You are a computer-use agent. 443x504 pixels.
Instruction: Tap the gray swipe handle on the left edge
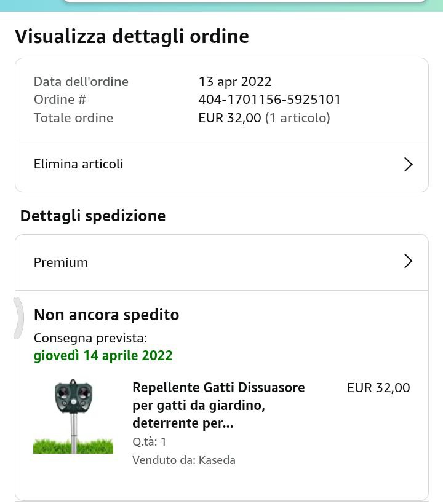pyautogui.click(x=18, y=318)
